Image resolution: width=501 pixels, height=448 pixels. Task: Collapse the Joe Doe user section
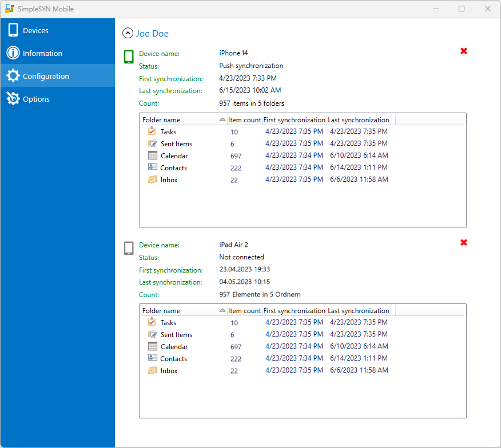[x=128, y=33]
